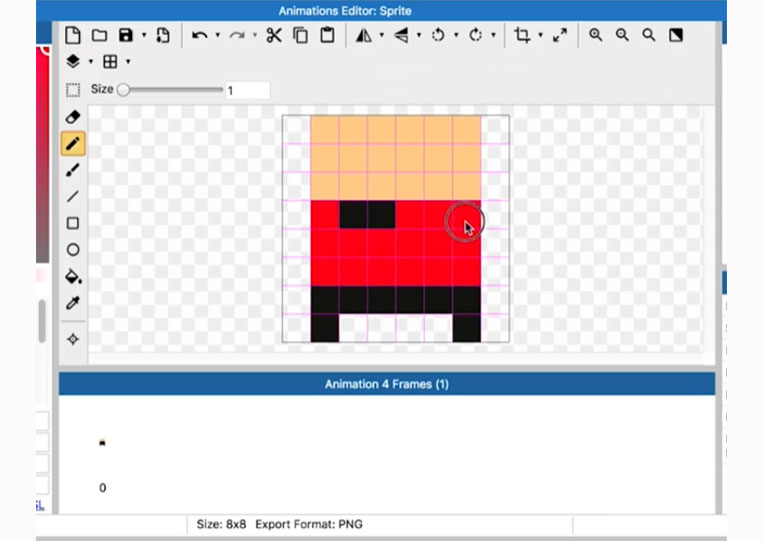Image resolution: width=763 pixels, height=541 pixels.
Task: Click the reload image file icon
Action: 163,35
